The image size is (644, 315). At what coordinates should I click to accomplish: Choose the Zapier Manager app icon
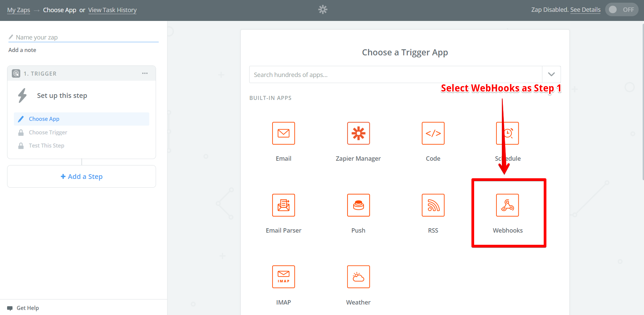[358, 133]
